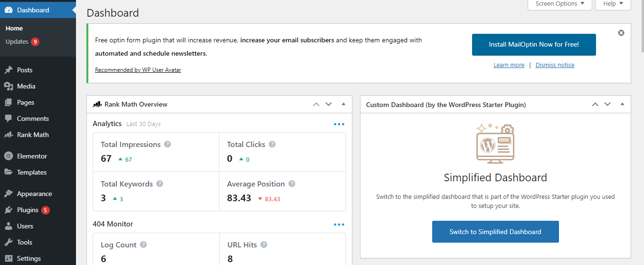Screen dimensions: 644x265
Task: Click the Media library icon
Action: click(9, 86)
